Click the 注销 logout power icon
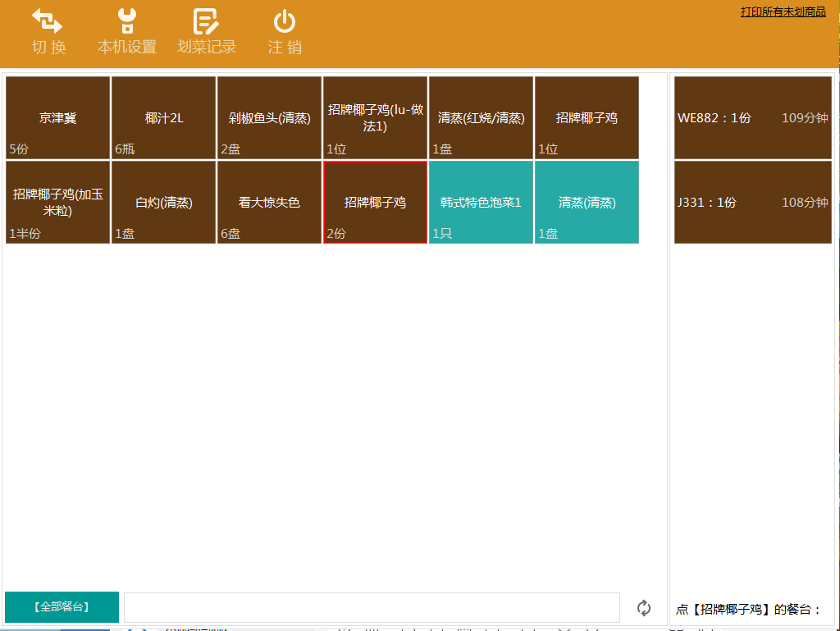 pos(285,23)
